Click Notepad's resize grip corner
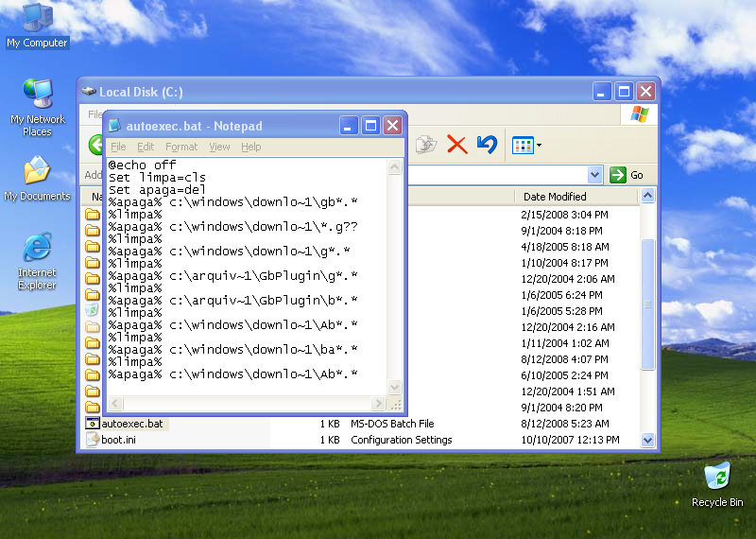Image resolution: width=756 pixels, height=539 pixels. tap(396, 405)
